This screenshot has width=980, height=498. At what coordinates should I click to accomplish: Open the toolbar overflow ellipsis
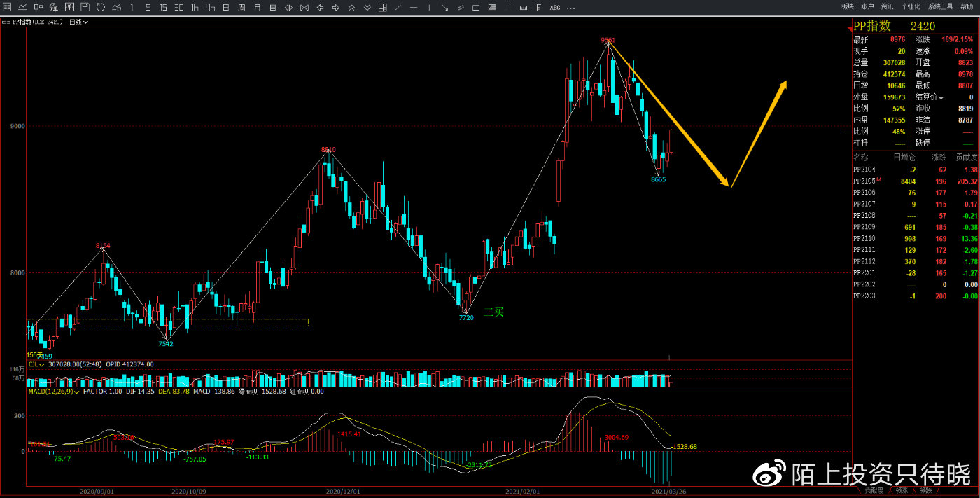click(x=570, y=7)
